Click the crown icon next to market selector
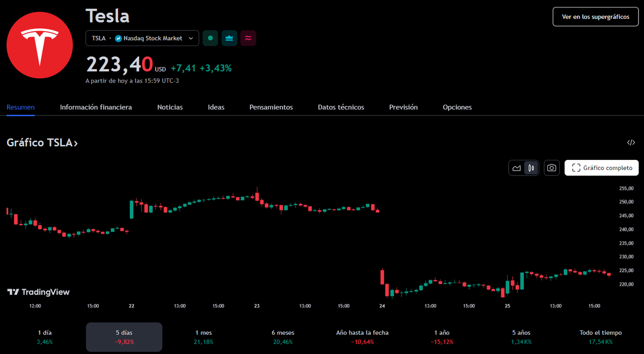 [x=229, y=38]
